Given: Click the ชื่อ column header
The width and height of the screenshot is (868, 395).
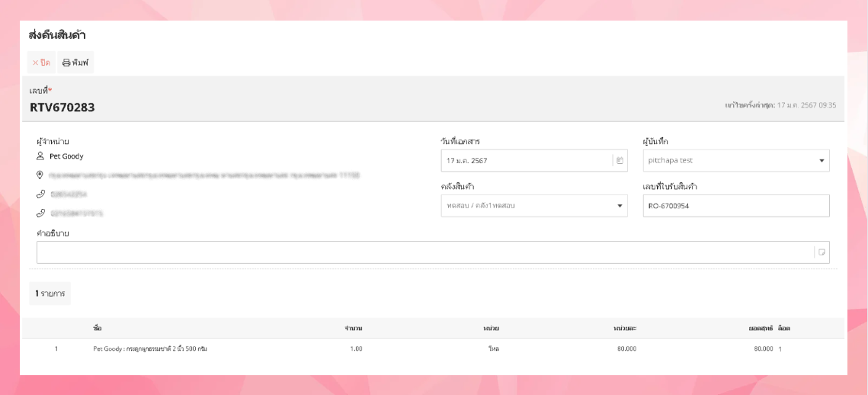Looking at the screenshot, I should point(98,328).
